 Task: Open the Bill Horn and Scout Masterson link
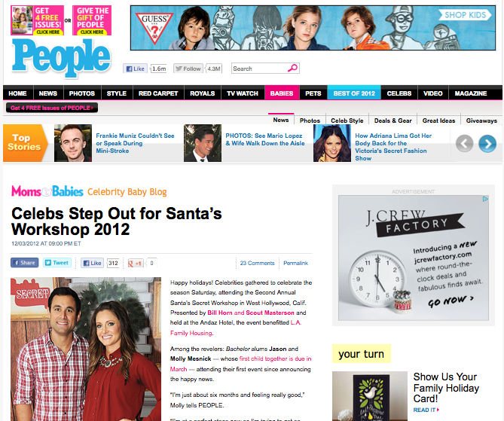251,313
